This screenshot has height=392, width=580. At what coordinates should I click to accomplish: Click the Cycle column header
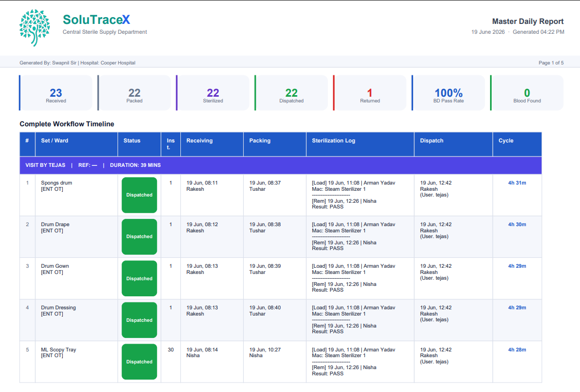[x=517, y=144]
